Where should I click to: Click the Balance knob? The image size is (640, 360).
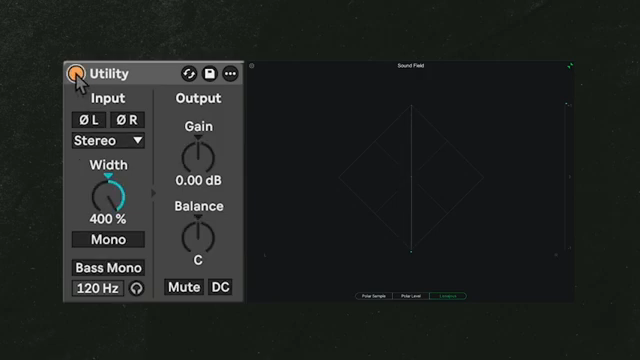(x=198, y=237)
